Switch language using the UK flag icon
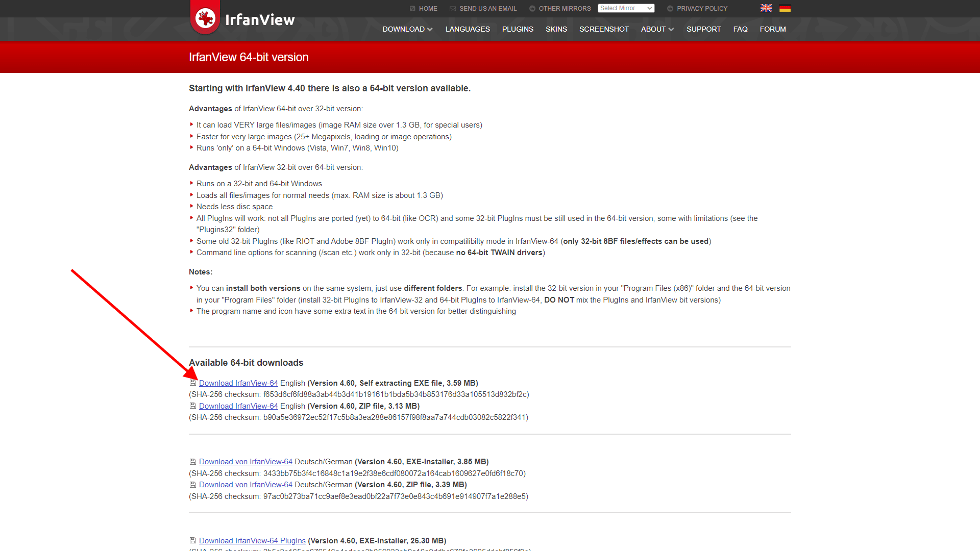 point(766,8)
